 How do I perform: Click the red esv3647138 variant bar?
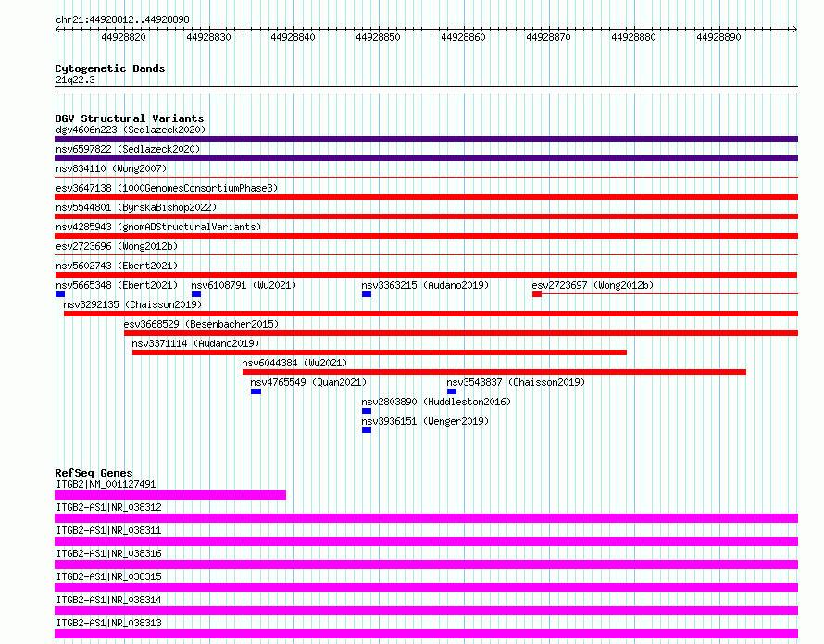pyautogui.click(x=426, y=197)
